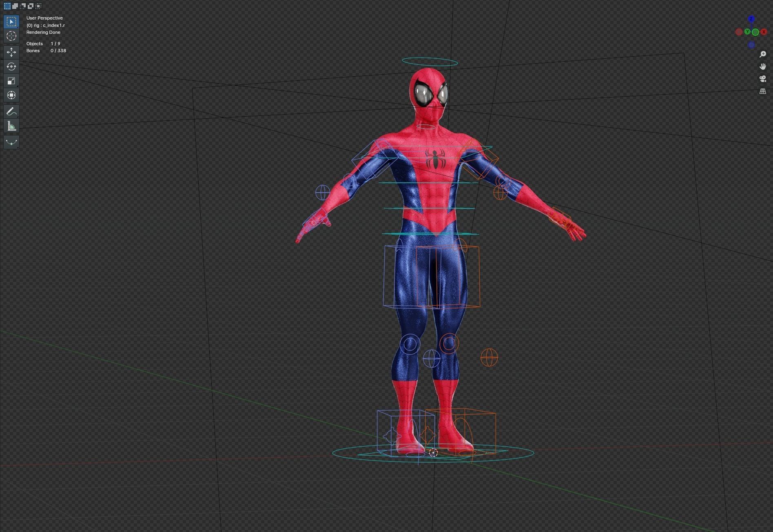The width and height of the screenshot is (773, 532).
Task: Click the '0 / 338' bones count
Action: point(58,51)
